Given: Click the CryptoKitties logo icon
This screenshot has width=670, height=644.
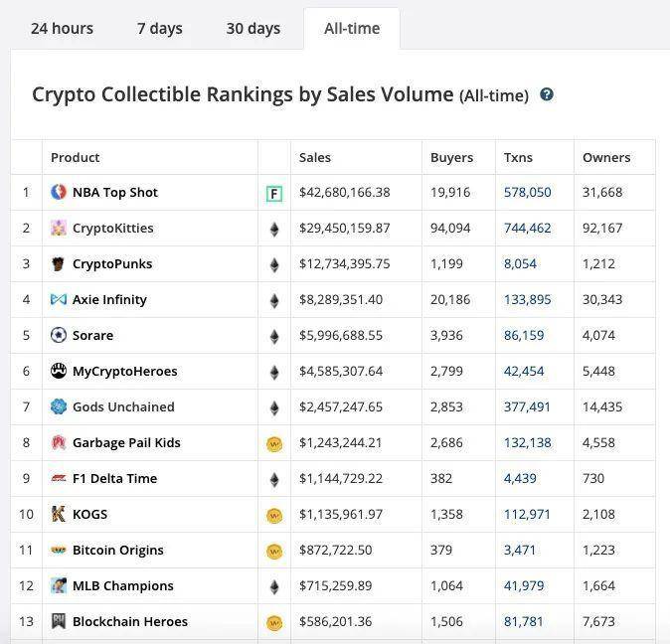Looking at the screenshot, I should (59, 228).
